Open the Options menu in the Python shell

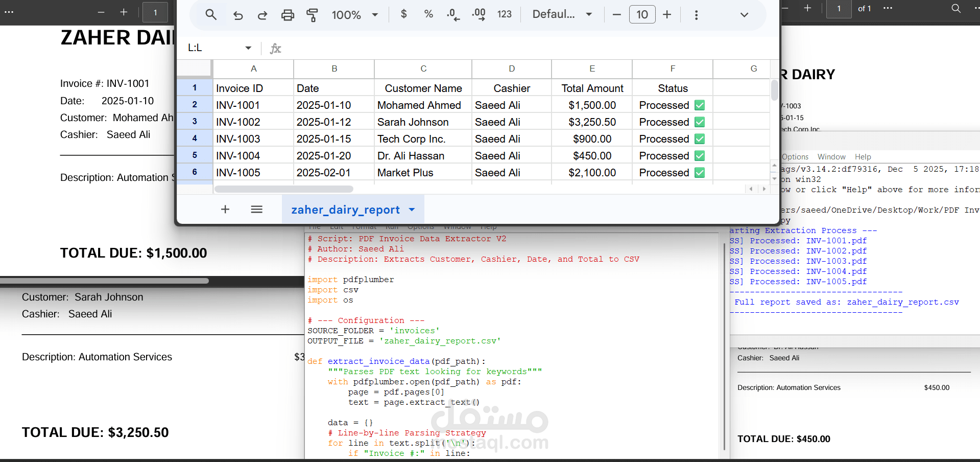[795, 157]
